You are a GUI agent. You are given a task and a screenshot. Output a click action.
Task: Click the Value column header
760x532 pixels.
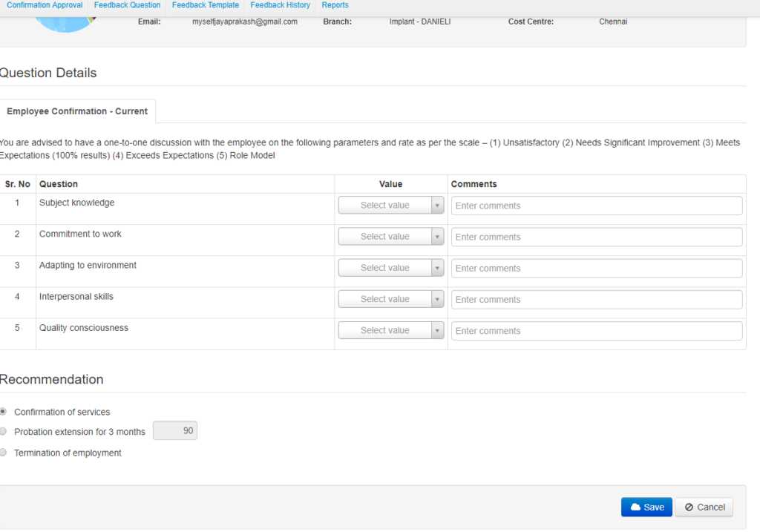(x=390, y=184)
